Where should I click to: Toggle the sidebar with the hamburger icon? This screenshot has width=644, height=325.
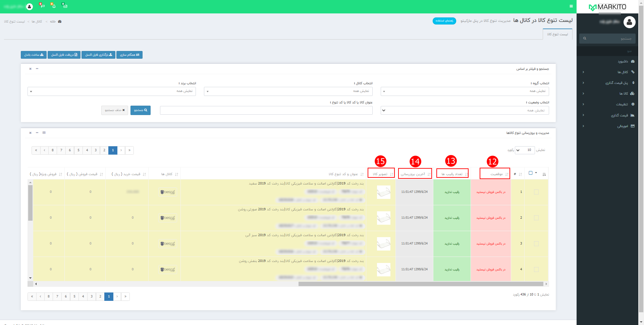(571, 6)
